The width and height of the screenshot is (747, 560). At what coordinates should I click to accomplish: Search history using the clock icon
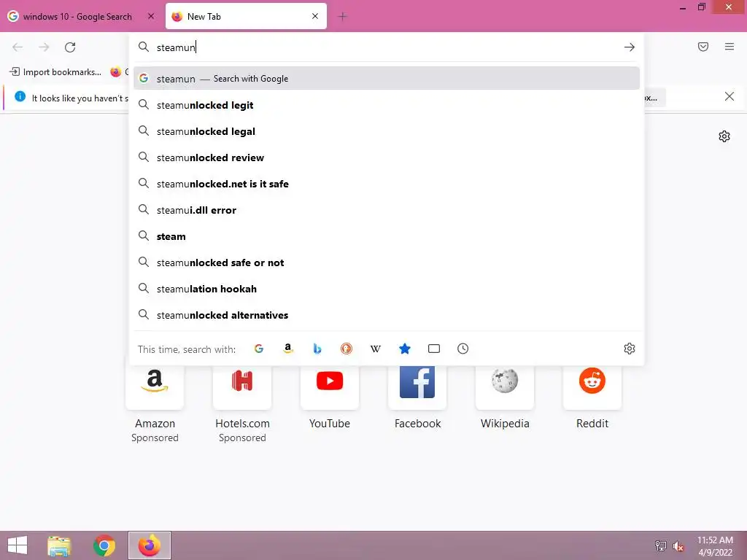tap(463, 349)
